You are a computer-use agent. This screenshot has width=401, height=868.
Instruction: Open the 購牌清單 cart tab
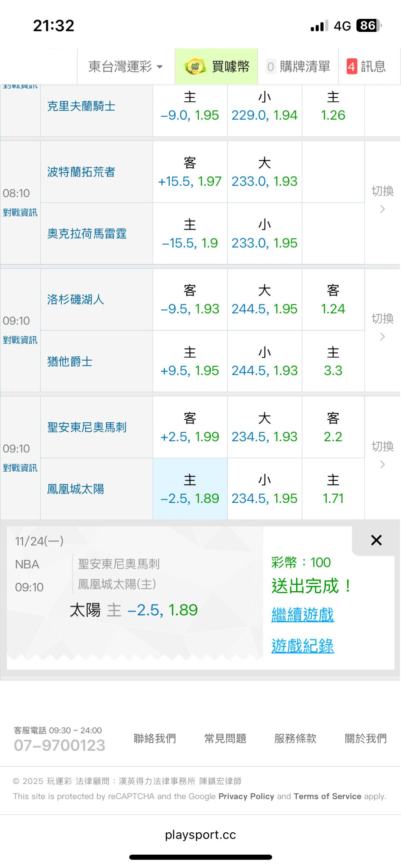[x=299, y=67]
